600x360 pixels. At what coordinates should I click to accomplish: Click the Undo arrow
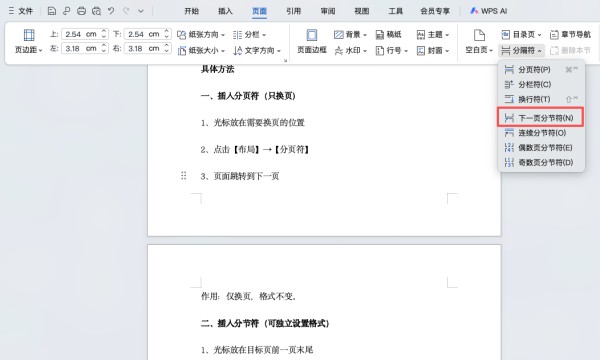pyautogui.click(x=111, y=11)
